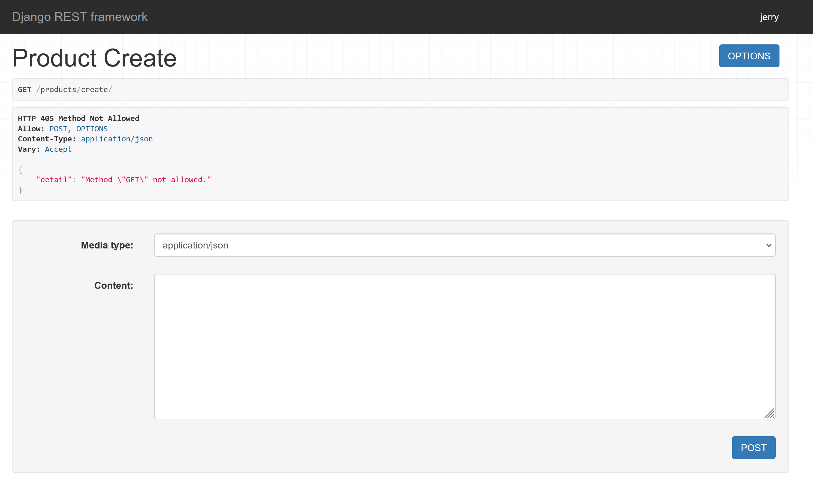Click the Method GET not allowed message
813x504 pixels.
tap(146, 180)
